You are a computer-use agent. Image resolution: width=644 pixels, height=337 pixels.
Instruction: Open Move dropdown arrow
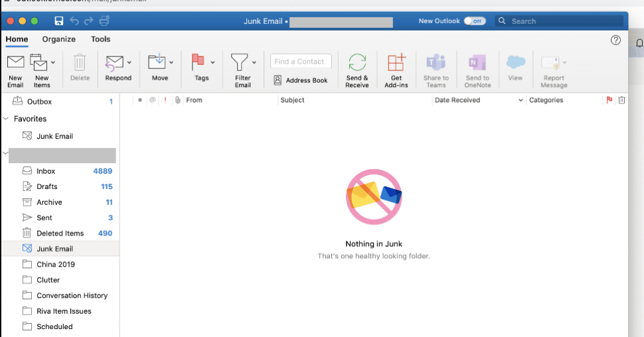click(x=171, y=62)
